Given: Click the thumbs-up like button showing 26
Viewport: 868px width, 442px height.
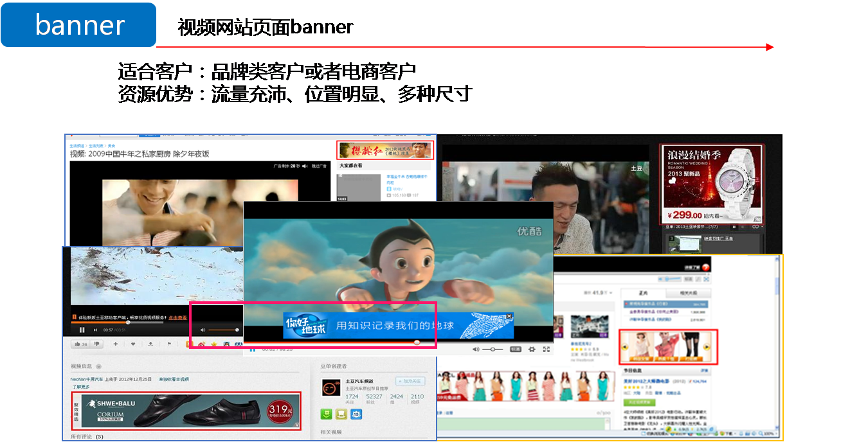Looking at the screenshot, I should pyautogui.click(x=80, y=344).
